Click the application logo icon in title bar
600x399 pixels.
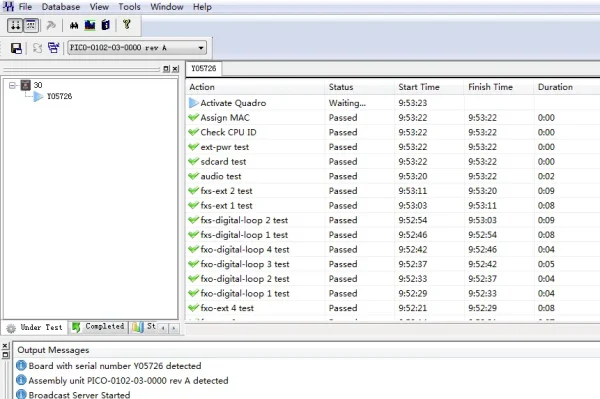[8, 6]
